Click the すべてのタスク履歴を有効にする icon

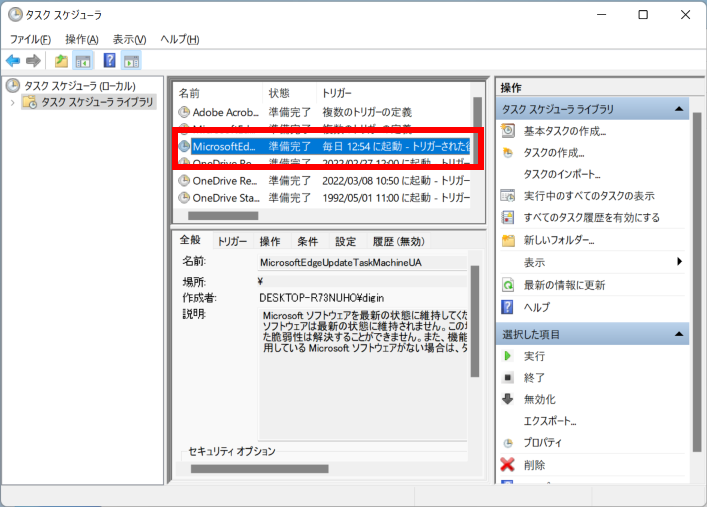[508, 217]
